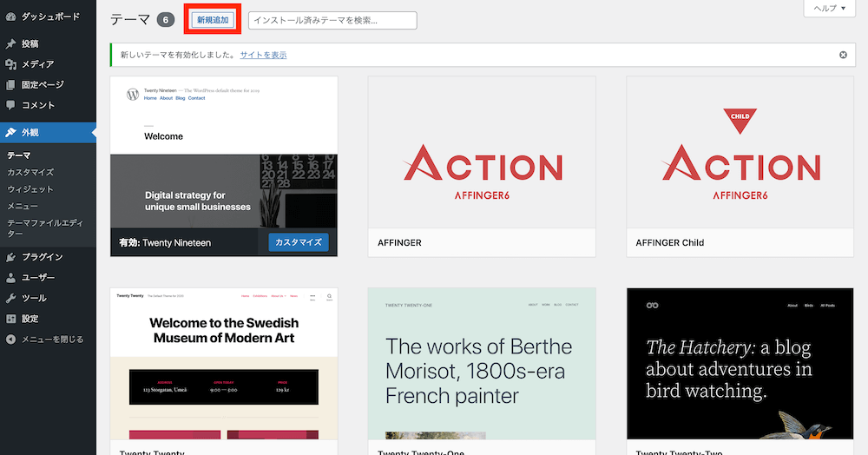Click the user icon beside ユーザー
This screenshot has width=868, height=455.
[10, 277]
